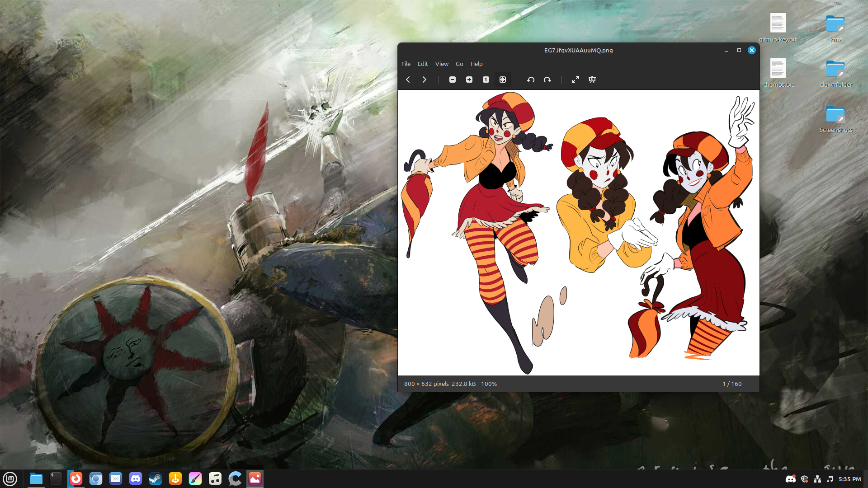Open Discord tray icon with notification
The image size is (868, 488).
(791, 479)
